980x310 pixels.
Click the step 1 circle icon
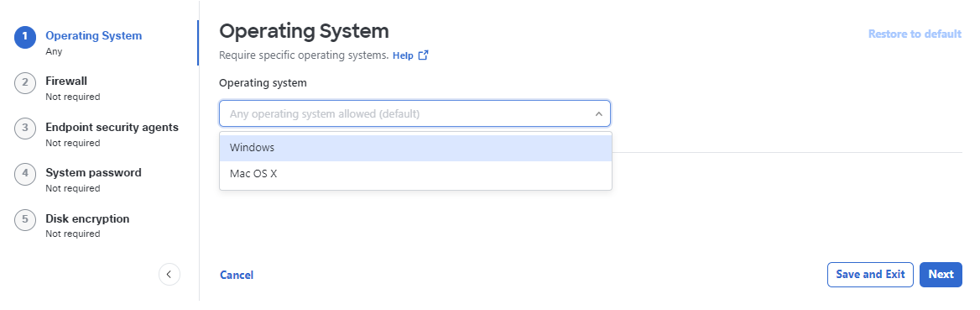click(x=25, y=37)
